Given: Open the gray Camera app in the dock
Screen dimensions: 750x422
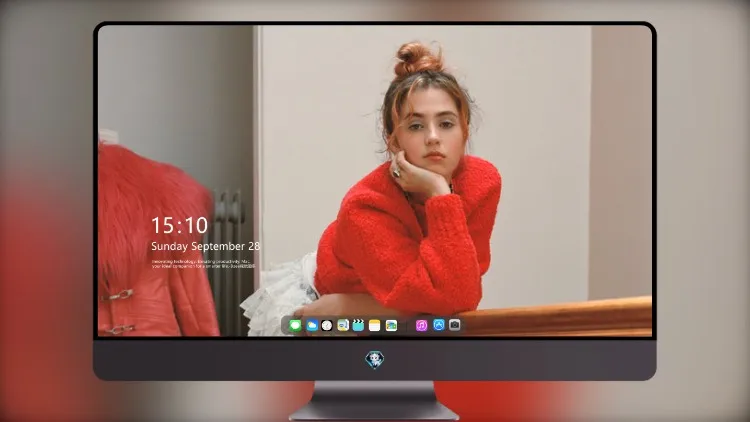Looking at the screenshot, I should [x=454, y=325].
